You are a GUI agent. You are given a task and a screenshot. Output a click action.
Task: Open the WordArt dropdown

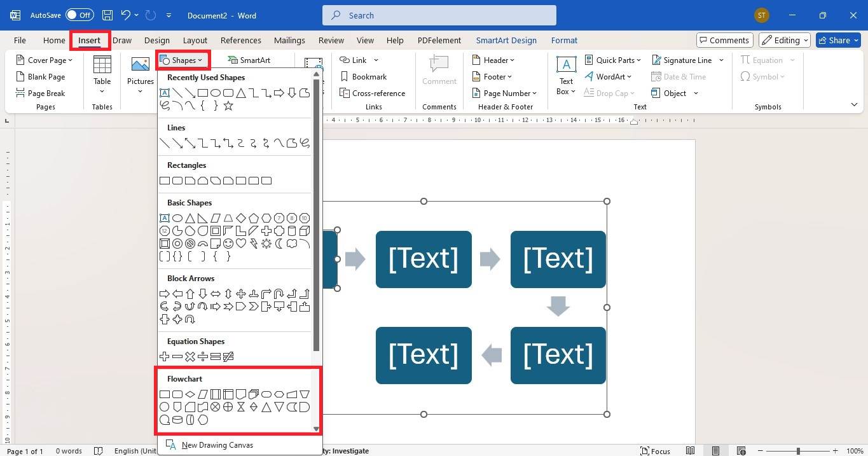[609, 76]
